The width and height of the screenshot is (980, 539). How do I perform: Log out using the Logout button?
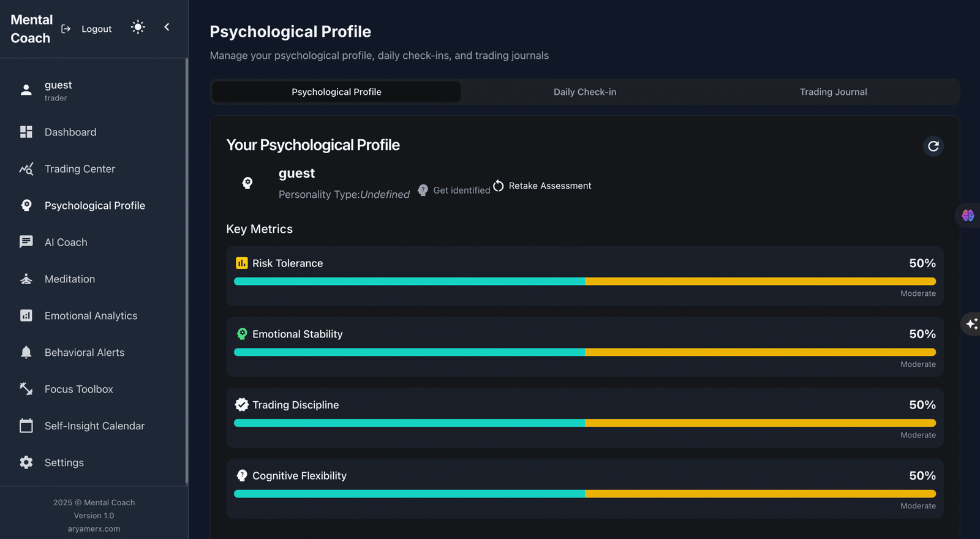click(87, 29)
